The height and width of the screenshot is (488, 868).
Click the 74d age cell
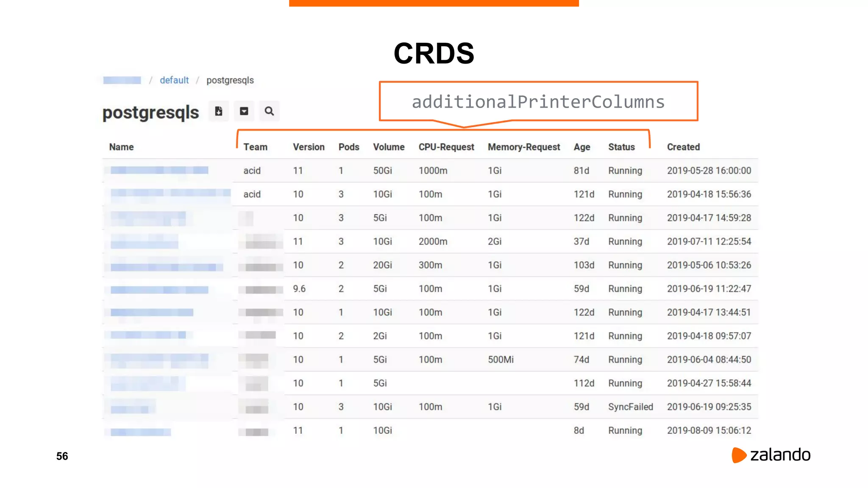581,360
